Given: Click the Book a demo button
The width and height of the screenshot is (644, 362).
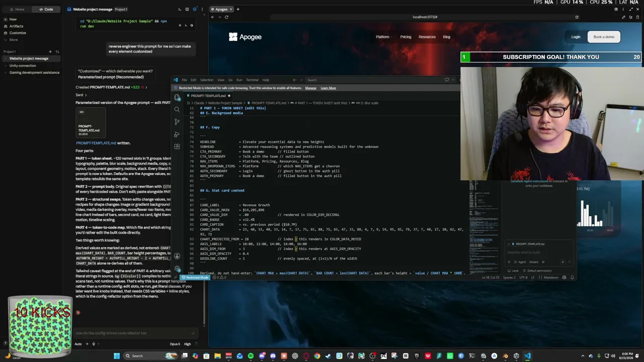Looking at the screenshot, I should pos(604,37).
